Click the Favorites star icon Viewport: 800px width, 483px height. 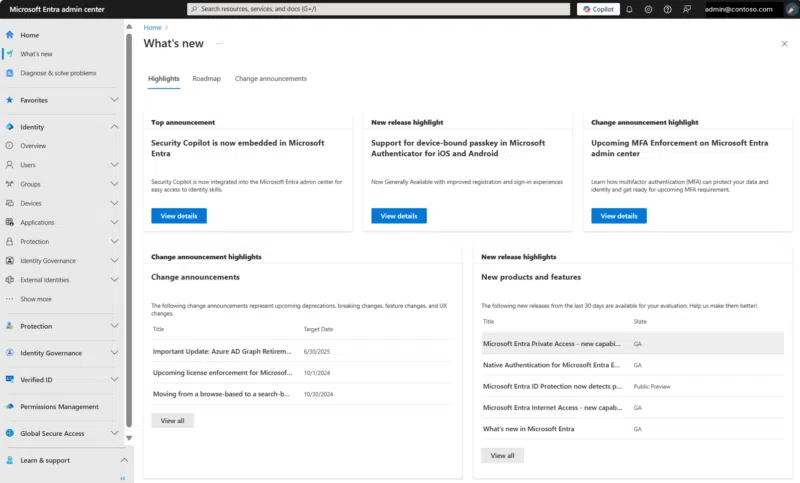tap(10, 100)
